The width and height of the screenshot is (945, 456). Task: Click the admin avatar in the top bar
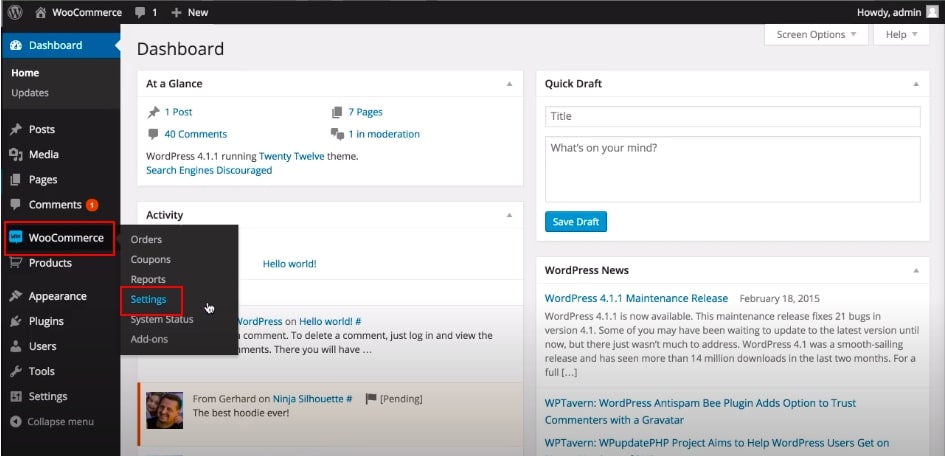point(932,12)
